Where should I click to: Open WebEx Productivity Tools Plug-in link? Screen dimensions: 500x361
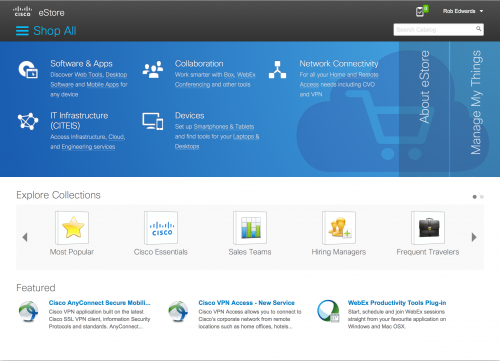397,303
